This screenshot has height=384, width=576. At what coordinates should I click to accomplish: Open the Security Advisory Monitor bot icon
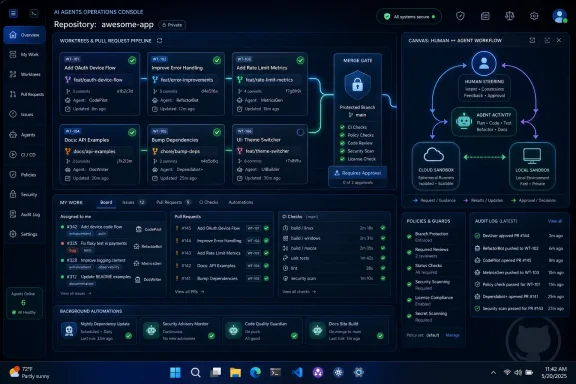(151, 330)
